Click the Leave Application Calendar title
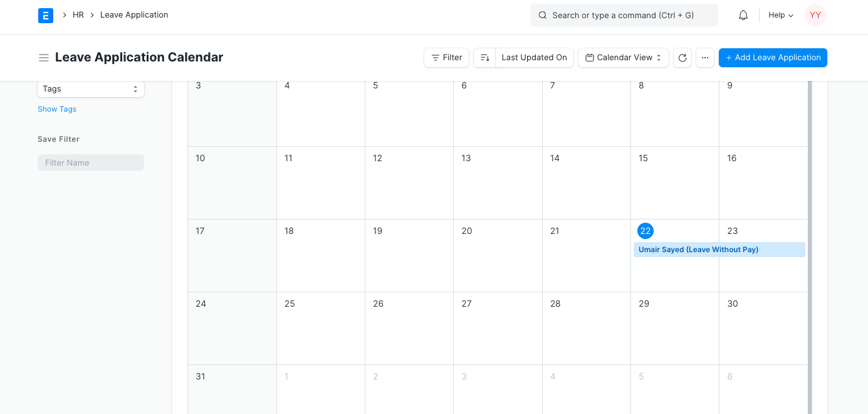Screen dimensions: 868x414 (x=139, y=57)
